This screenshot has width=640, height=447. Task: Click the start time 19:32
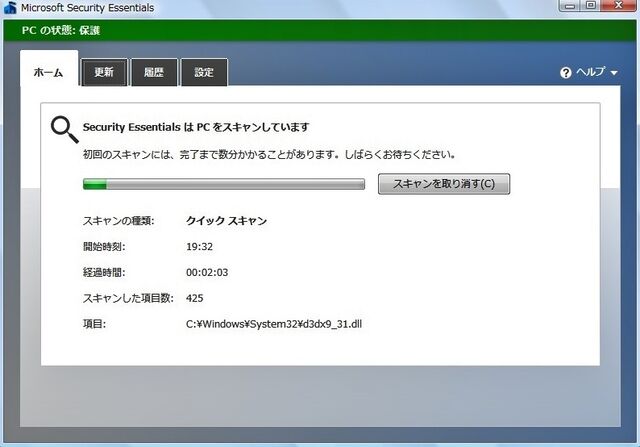click(x=200, y=247)
